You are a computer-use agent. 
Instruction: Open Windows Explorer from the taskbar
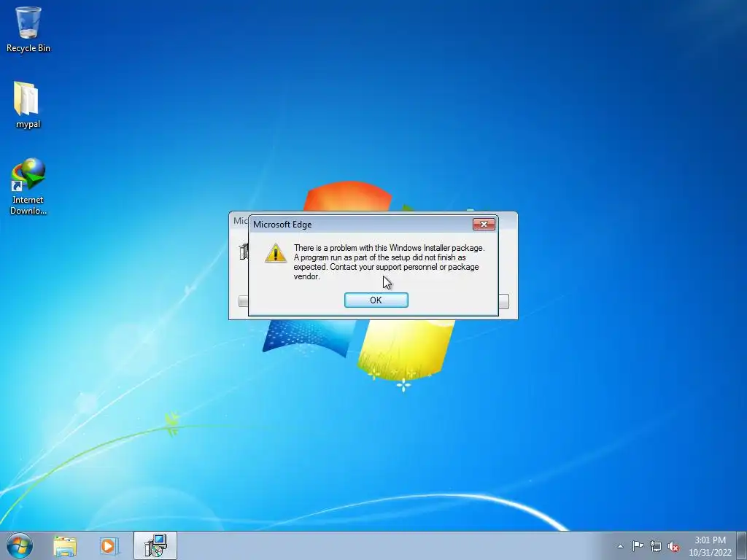point(65,546)
